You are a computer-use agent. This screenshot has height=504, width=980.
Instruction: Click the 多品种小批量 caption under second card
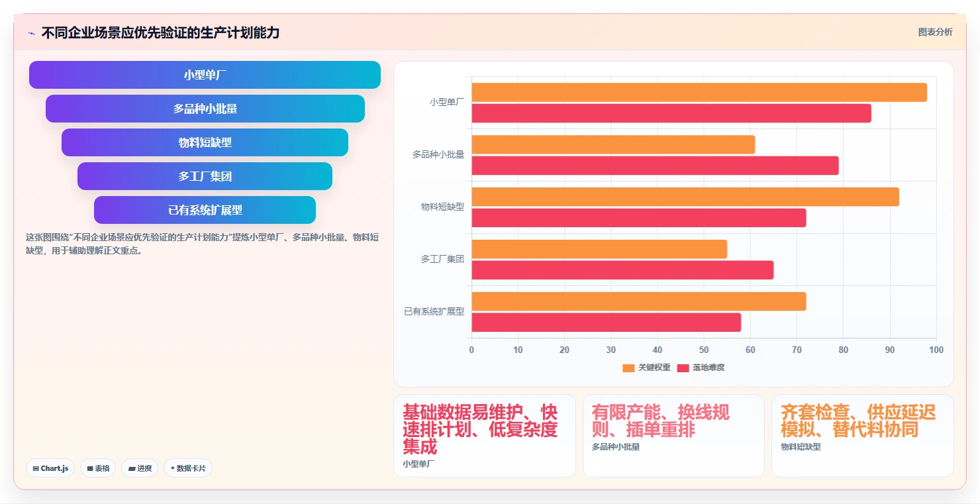(x=616, y=447)
